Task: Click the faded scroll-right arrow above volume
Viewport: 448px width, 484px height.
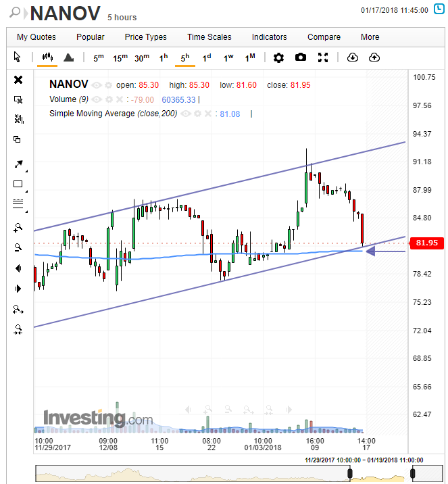Action: coord(289,410)
